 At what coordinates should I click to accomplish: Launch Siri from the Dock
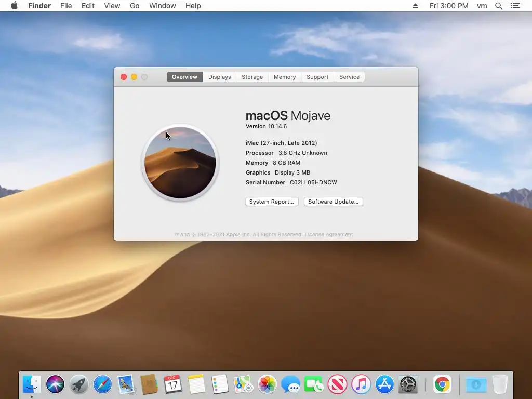click(x=55, y=384)
